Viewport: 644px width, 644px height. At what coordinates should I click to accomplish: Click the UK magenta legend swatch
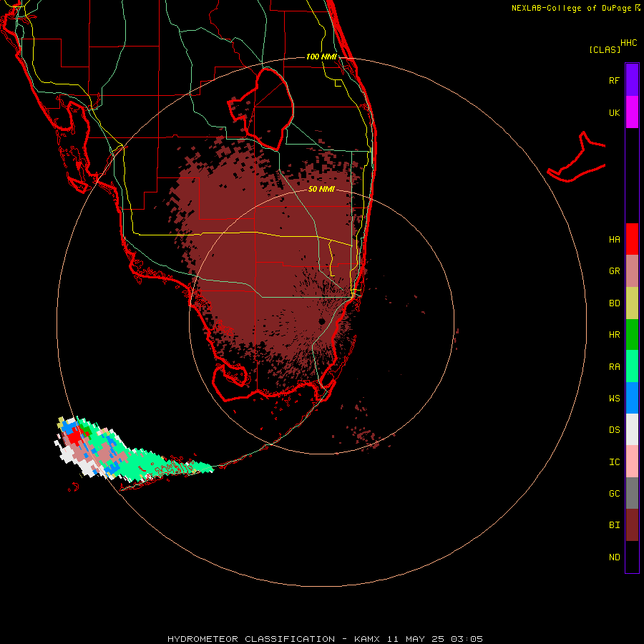632,112
